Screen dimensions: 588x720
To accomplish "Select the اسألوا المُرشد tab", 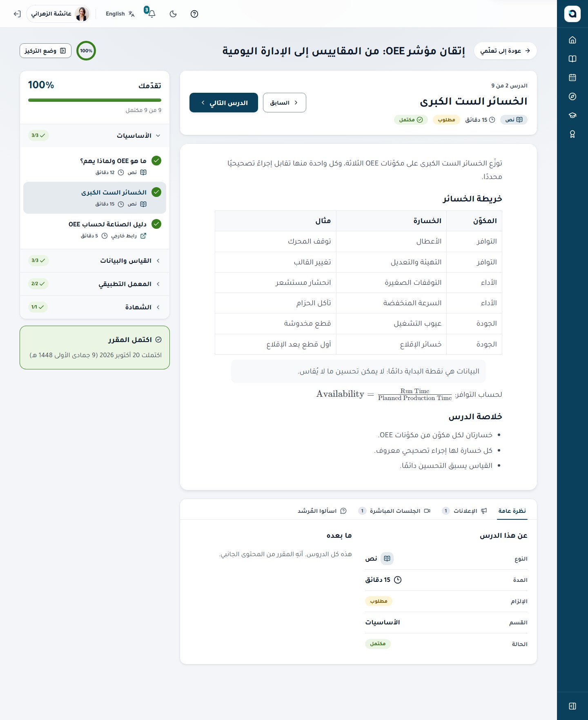I will (322, 511).
